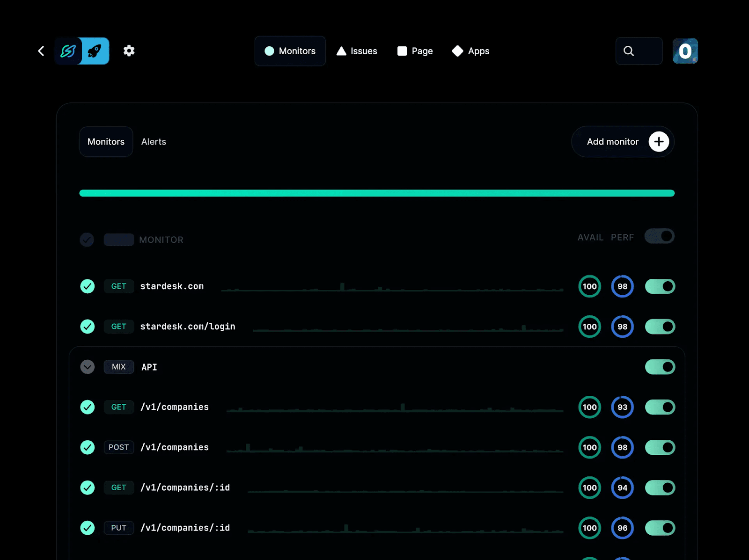Switch to the Alerts tab
Screen dimensions: 749x560
point(154,142)
